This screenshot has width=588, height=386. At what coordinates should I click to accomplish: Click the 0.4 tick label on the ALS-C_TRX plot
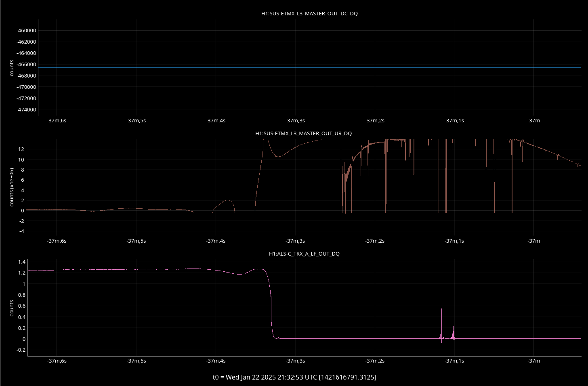(22, 317)
